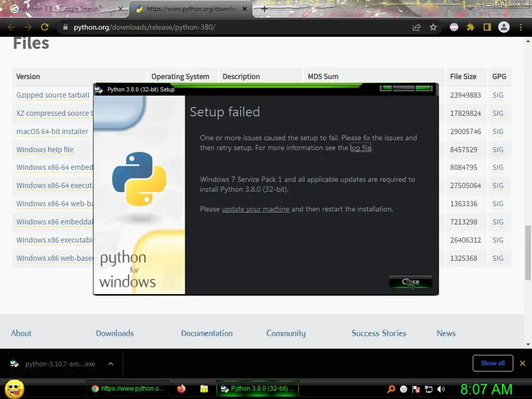Go back using browser back arrow
This screenshot has width=532, height=399.
click(11, 27)
